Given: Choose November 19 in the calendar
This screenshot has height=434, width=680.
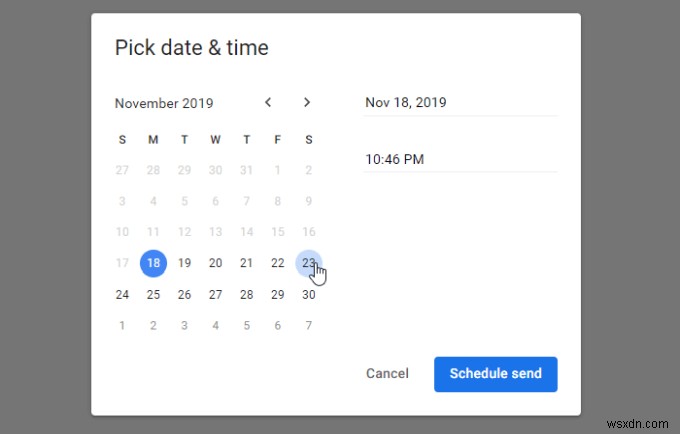Looking at the screenshot, I should point(184,263).
